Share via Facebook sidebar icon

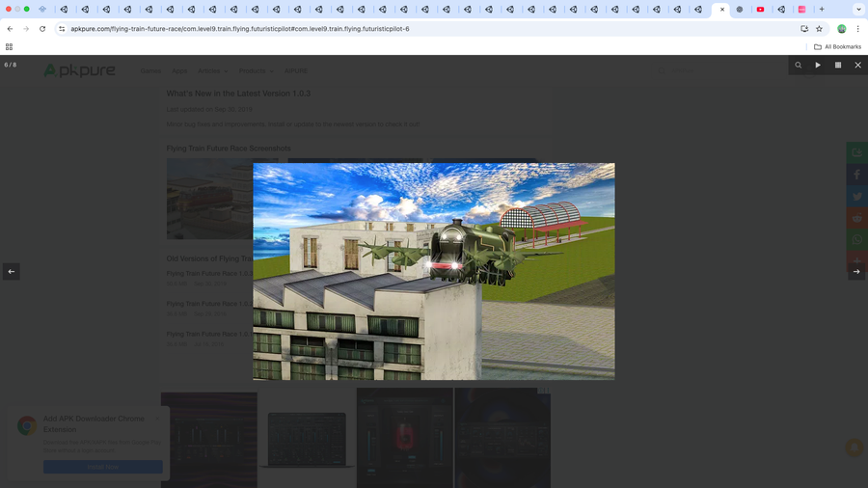coord(857,175)
